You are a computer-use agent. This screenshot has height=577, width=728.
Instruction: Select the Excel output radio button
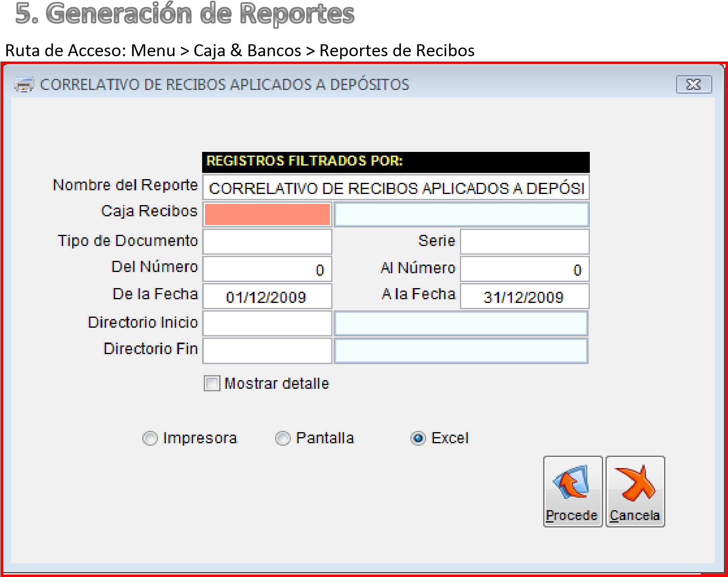click(x=418, y=438)
